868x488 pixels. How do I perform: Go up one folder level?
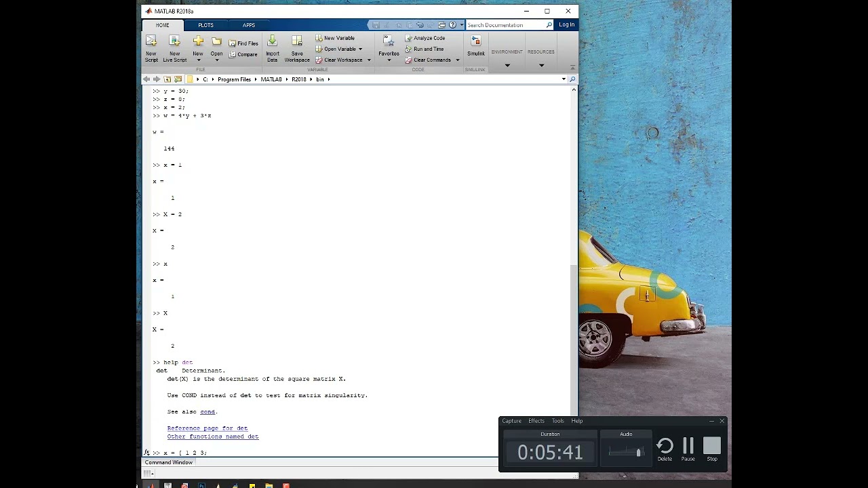[x=167, y=79]
